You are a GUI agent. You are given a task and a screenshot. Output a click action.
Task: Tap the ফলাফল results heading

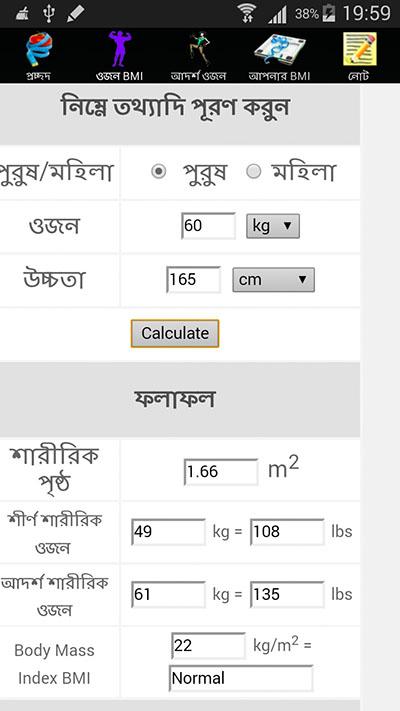click(175, 399)
